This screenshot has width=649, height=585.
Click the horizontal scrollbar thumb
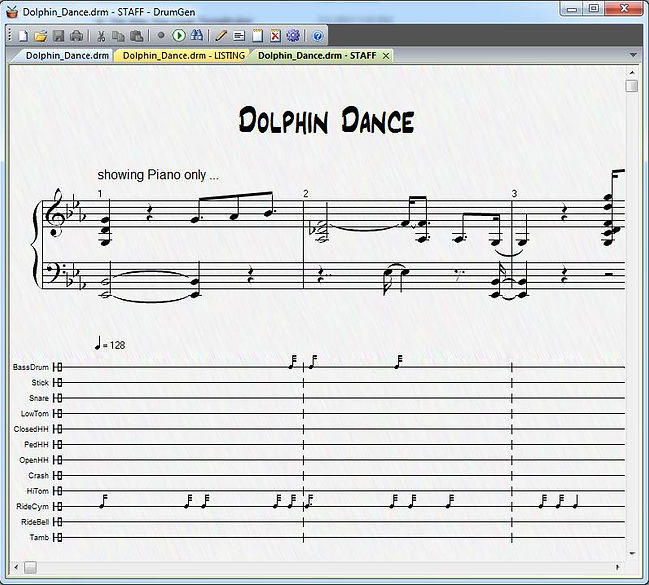(x=30, y=567)
